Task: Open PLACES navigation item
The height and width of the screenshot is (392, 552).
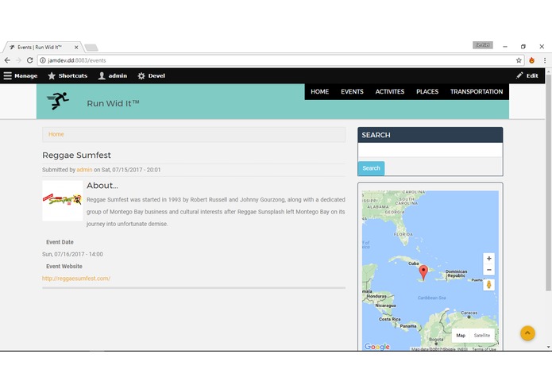Action: coord(427,92)
